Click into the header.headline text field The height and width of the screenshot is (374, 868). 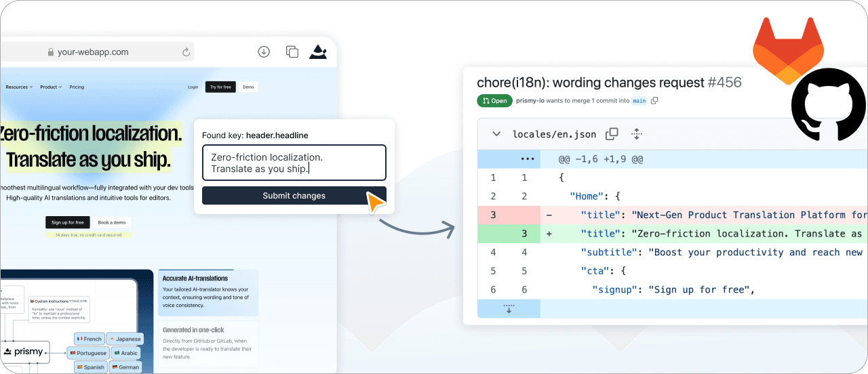[294, 163]
